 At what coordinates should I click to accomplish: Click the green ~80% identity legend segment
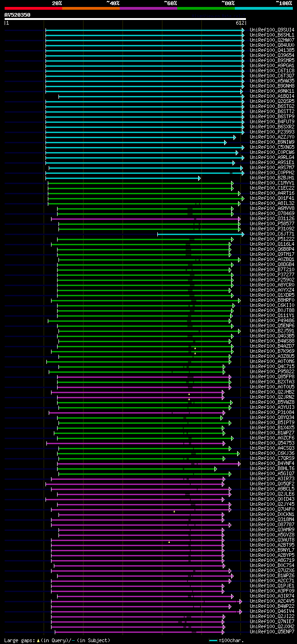(206, 8)
